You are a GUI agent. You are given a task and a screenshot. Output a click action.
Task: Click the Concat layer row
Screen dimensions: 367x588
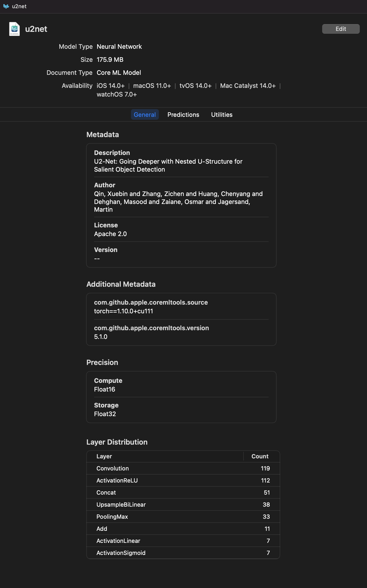183,492
